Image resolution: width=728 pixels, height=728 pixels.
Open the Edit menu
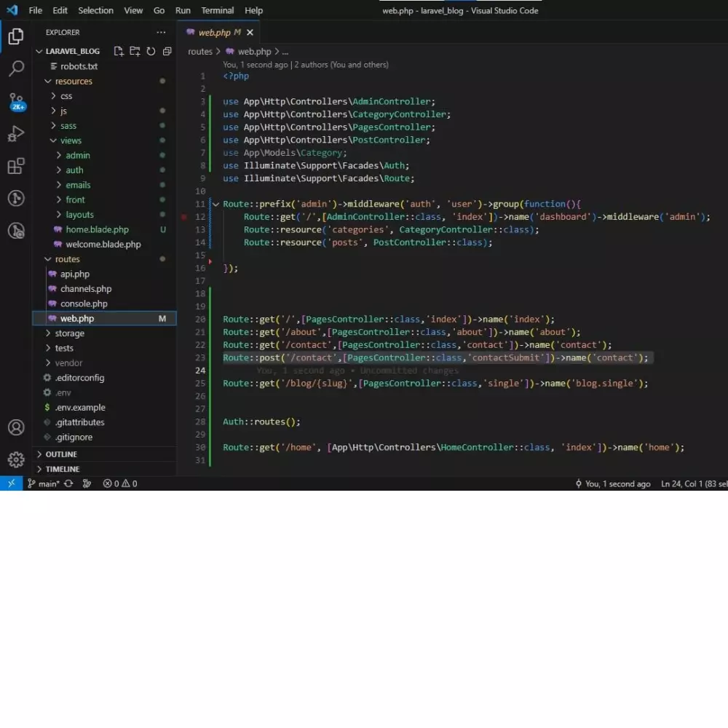(x=60, y=10)
